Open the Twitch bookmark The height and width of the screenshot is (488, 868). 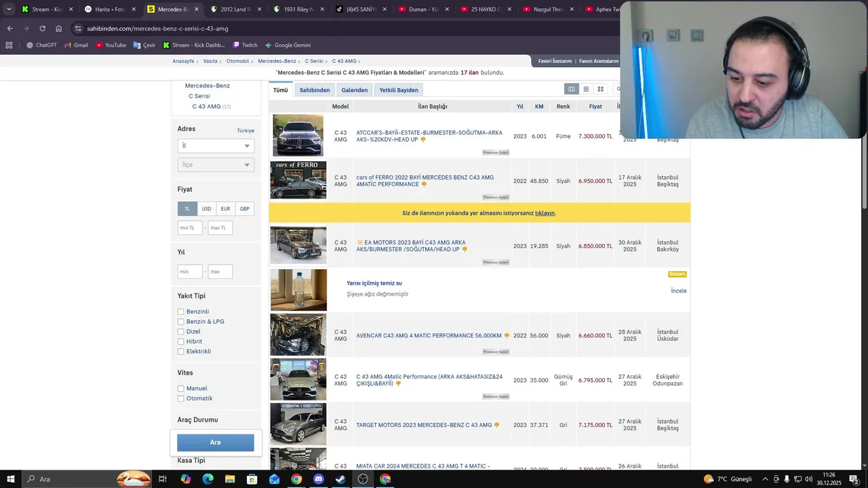245,45
